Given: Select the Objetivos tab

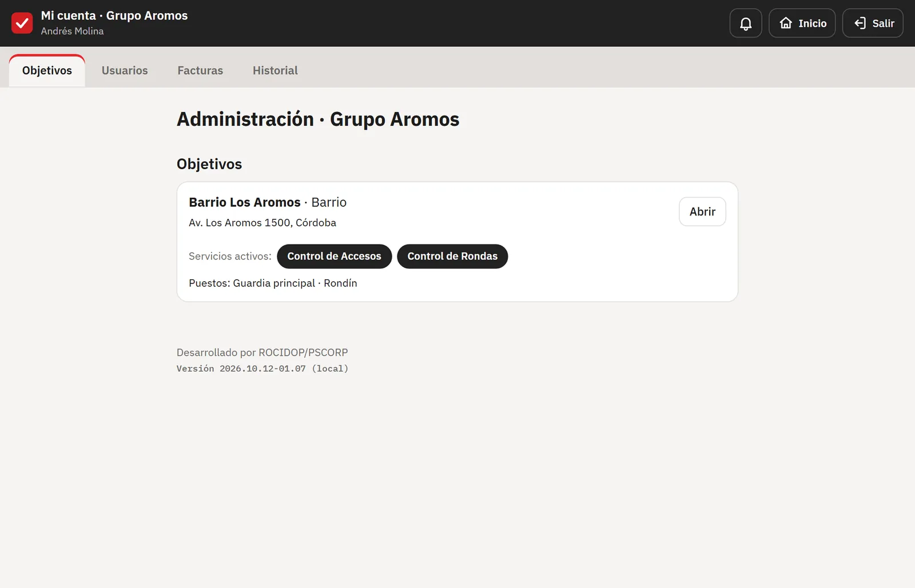Looking at the screenshot, I should tap(47, 71).
